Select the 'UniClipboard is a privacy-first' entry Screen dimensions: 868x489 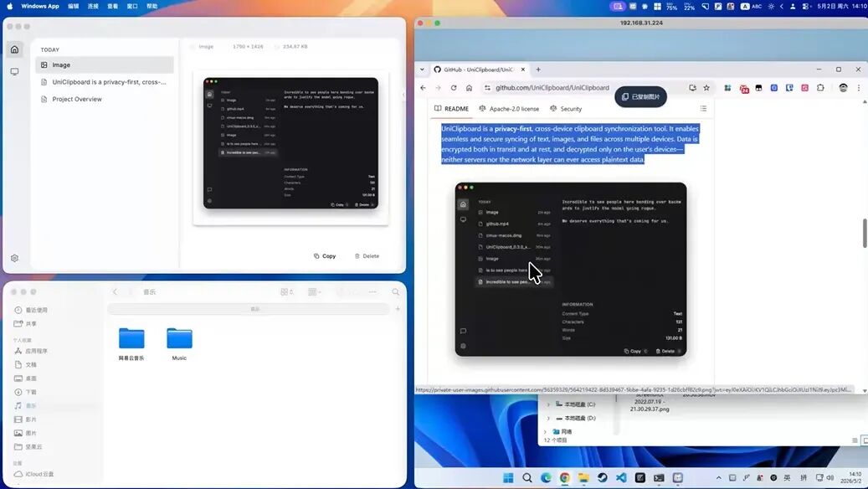[105, 82]
